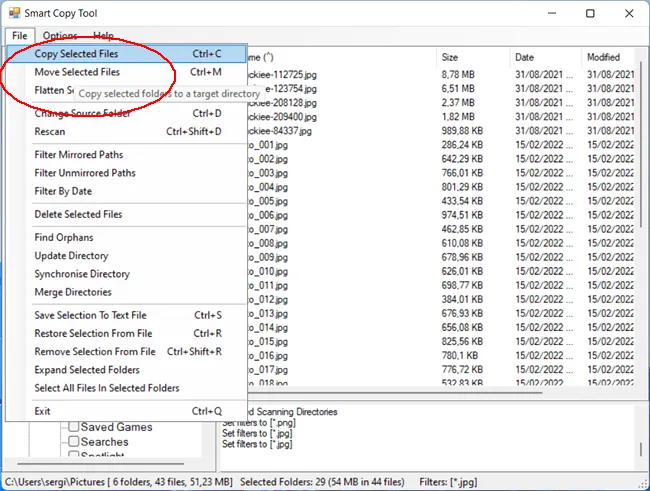Select Merge Directories
The height and width of the screenshot is (491, 650).
[127, 292]
